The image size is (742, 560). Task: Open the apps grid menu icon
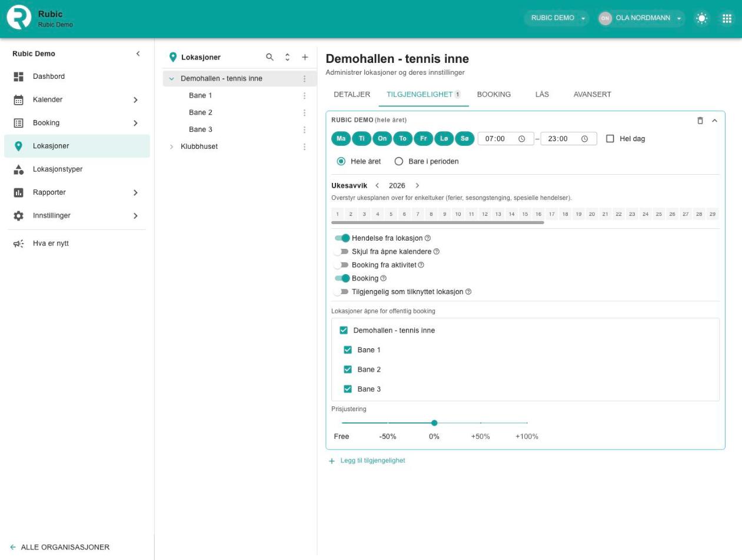[x=727, y=18]
